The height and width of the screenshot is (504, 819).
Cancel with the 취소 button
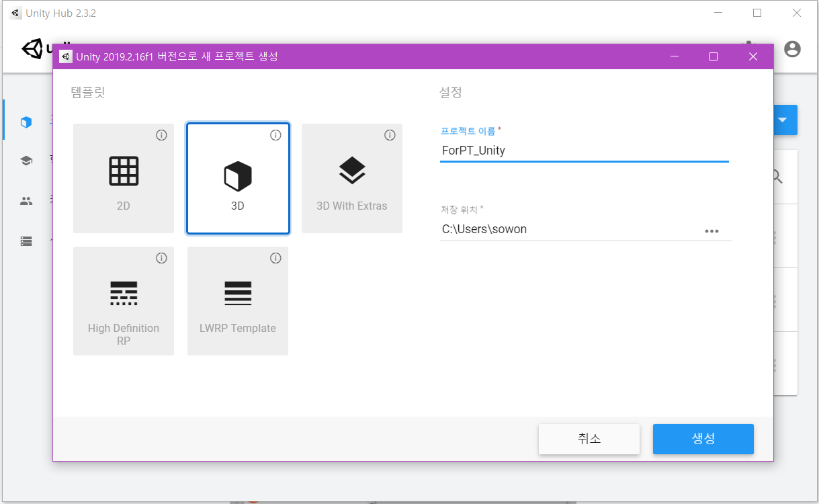point(589,439)
